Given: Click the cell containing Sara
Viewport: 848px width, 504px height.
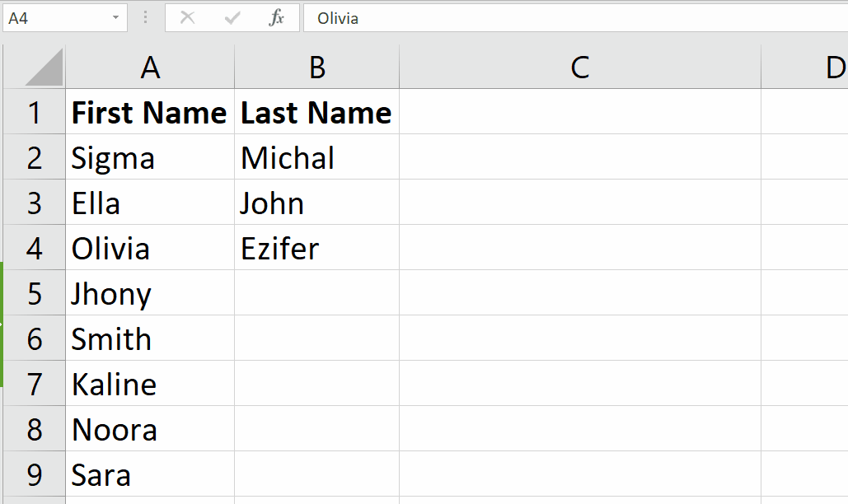Looking at the screenshot, I should [149, 475].
